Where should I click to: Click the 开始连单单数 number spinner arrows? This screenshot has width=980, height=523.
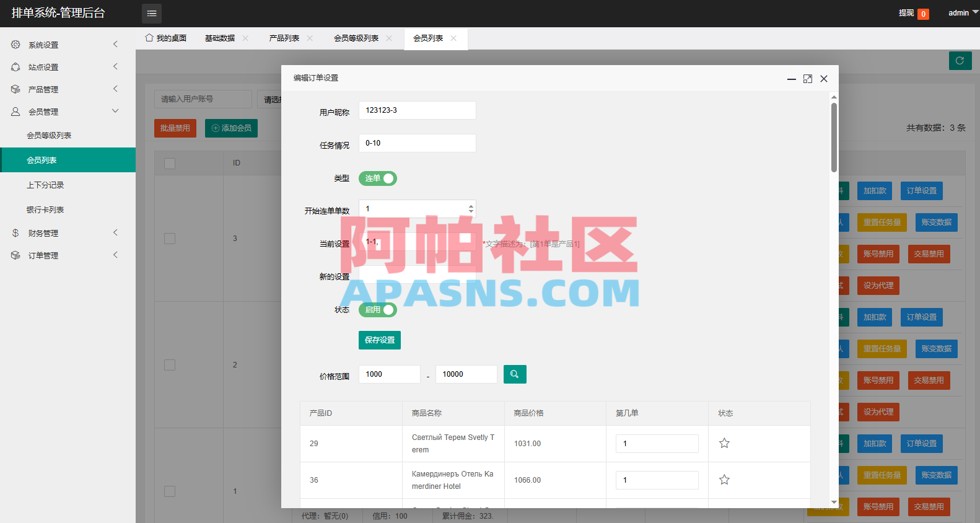(x=471, y=209)
